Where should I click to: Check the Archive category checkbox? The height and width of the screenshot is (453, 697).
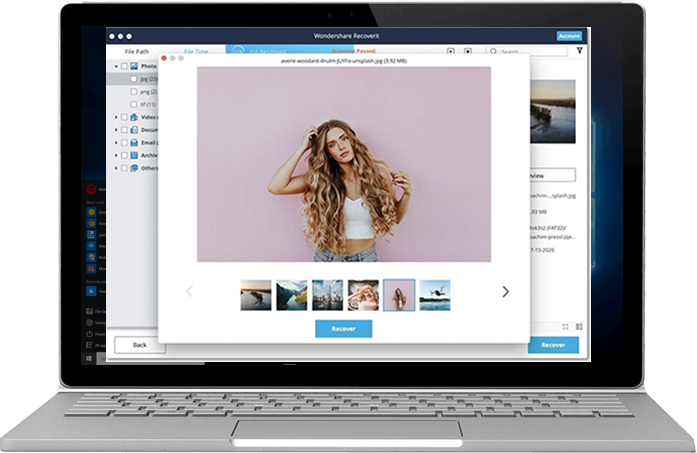tap(124, 155)
